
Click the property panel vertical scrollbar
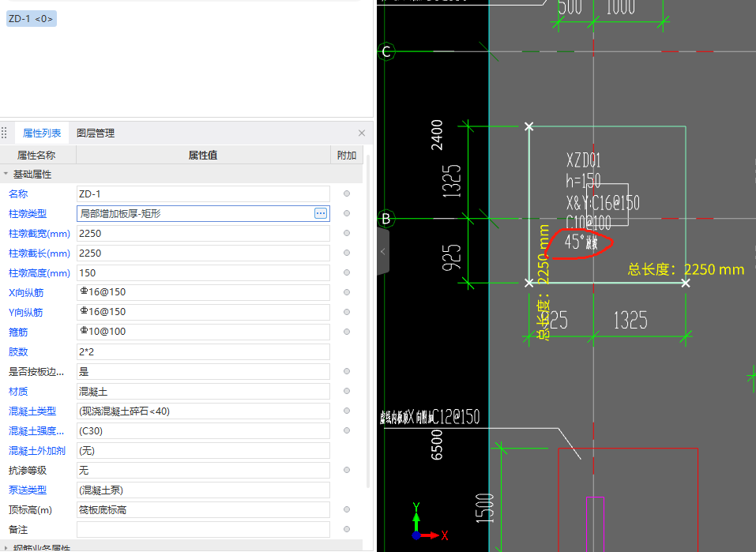[x=368, y=321]
